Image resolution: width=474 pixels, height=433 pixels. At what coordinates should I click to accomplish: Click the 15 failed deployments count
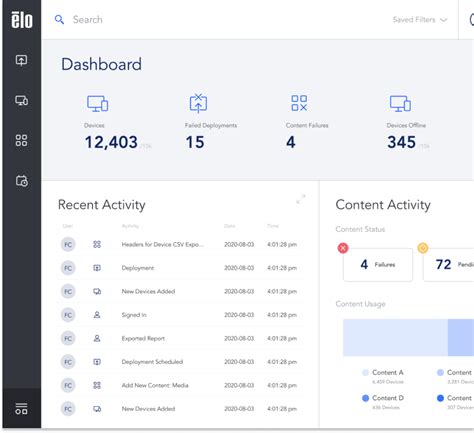(x=195, y=142)
